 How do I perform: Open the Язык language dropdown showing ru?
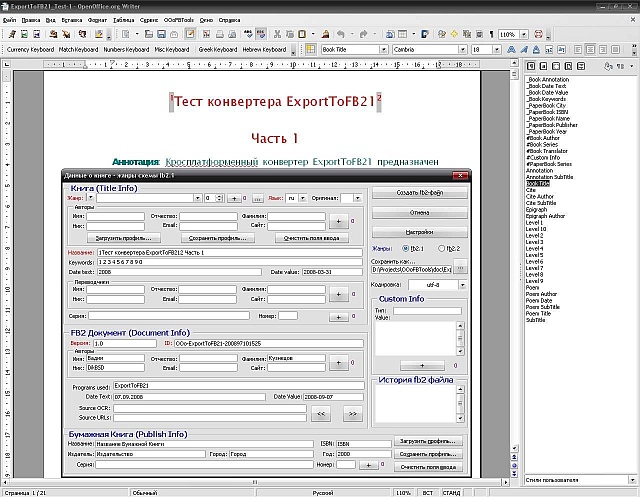coord(300,198)
